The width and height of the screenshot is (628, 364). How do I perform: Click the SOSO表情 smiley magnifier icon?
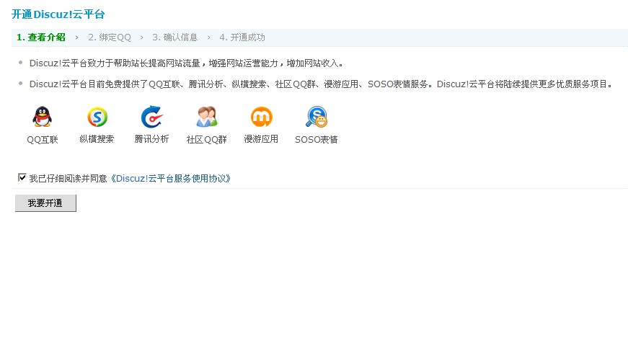click(317, 117)
